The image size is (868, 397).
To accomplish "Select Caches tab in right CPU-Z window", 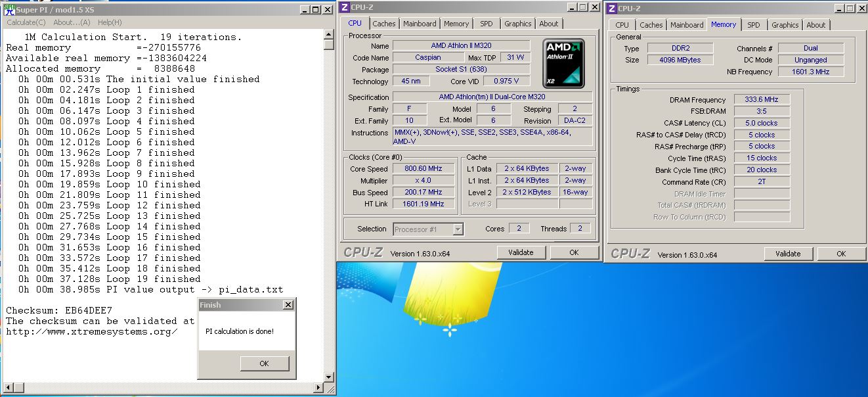I will (x=651, y=25).
